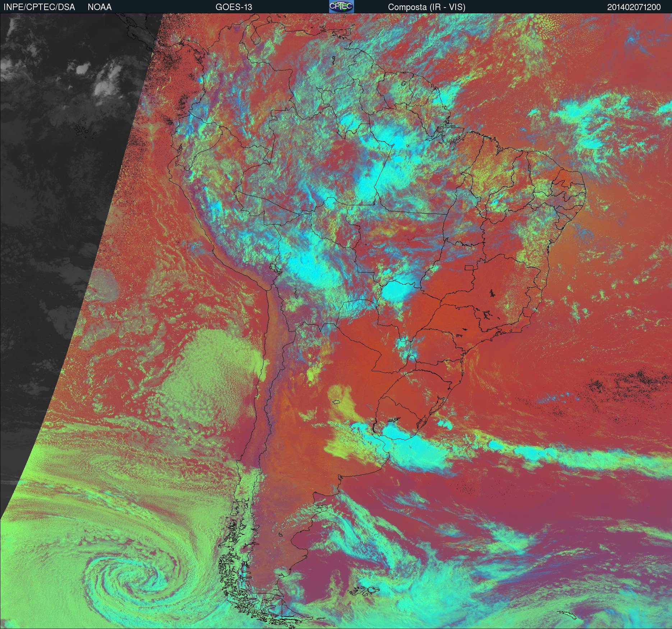The height and width of the screenshot is (629, 672).
Task: Select the "201402071200" timestamp text
Action: (x=634, y=7)
